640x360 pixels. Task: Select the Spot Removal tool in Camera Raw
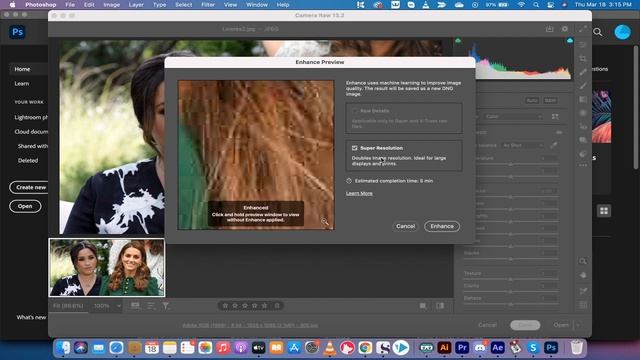coord(583,72)
